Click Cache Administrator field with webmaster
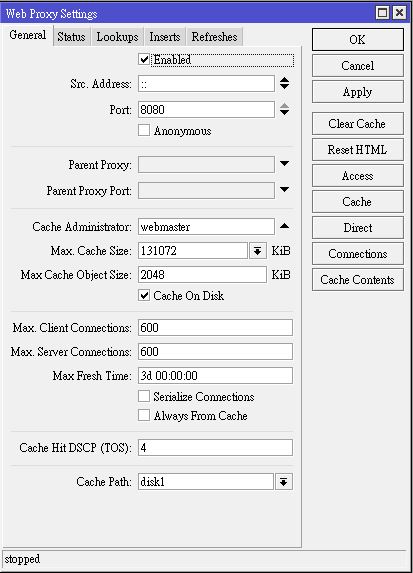This screenshot has height=573, width=413. click(x=206, y=227)
